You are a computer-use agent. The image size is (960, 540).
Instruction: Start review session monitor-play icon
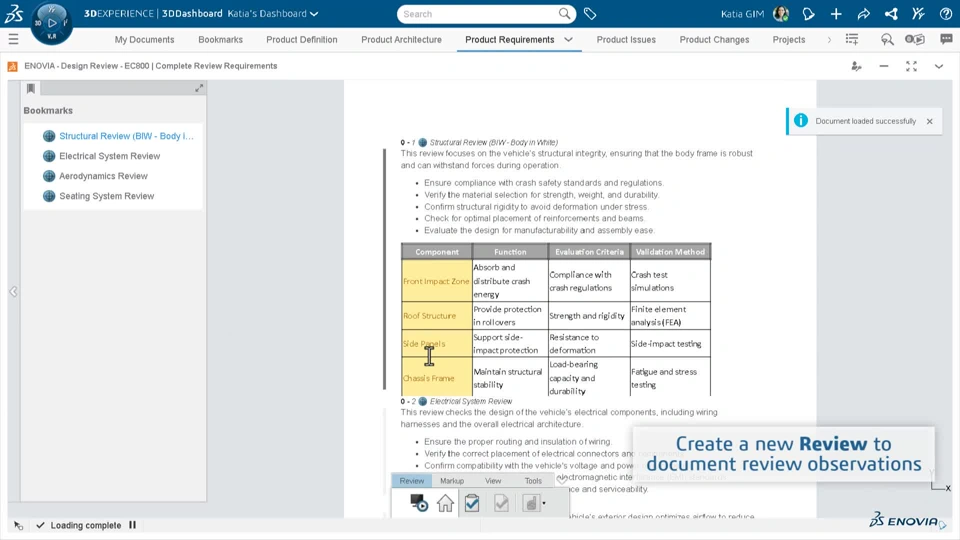coord(419,503)
